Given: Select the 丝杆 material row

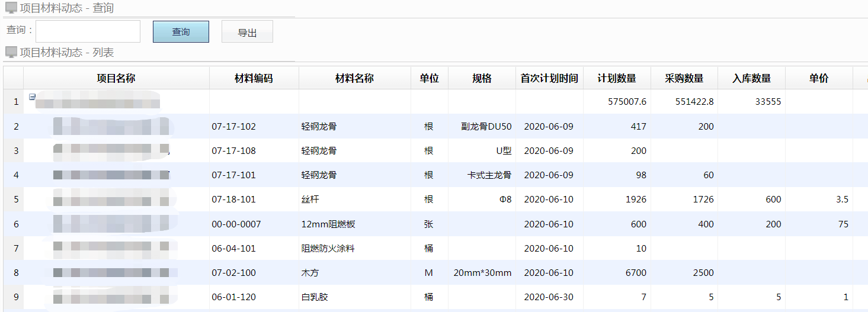Looking at the screenshot, I should [310, 200].
